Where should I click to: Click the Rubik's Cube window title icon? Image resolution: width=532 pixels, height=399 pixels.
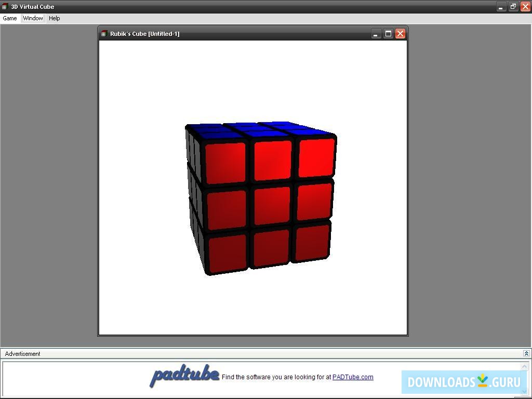[104, 34]
